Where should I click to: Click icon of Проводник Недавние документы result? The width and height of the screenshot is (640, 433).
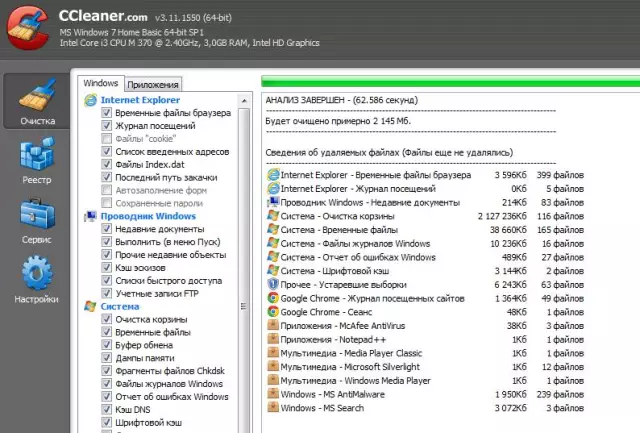click(x=273, y=202)
